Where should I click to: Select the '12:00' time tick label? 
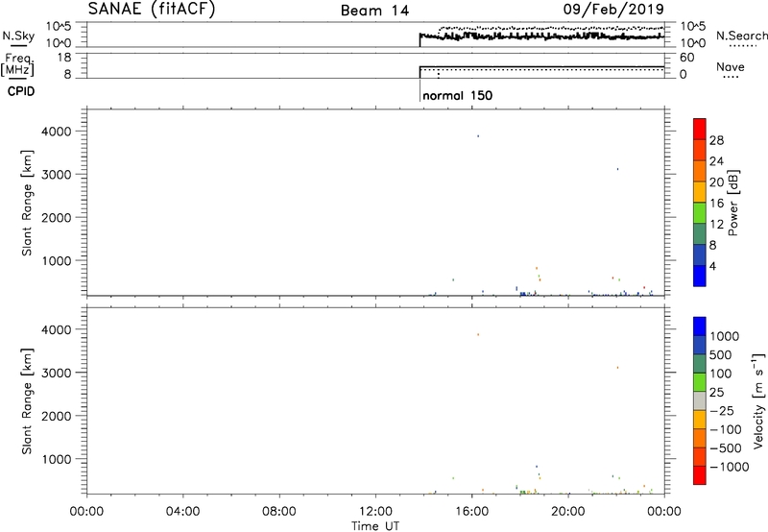[x=375, y=512]
